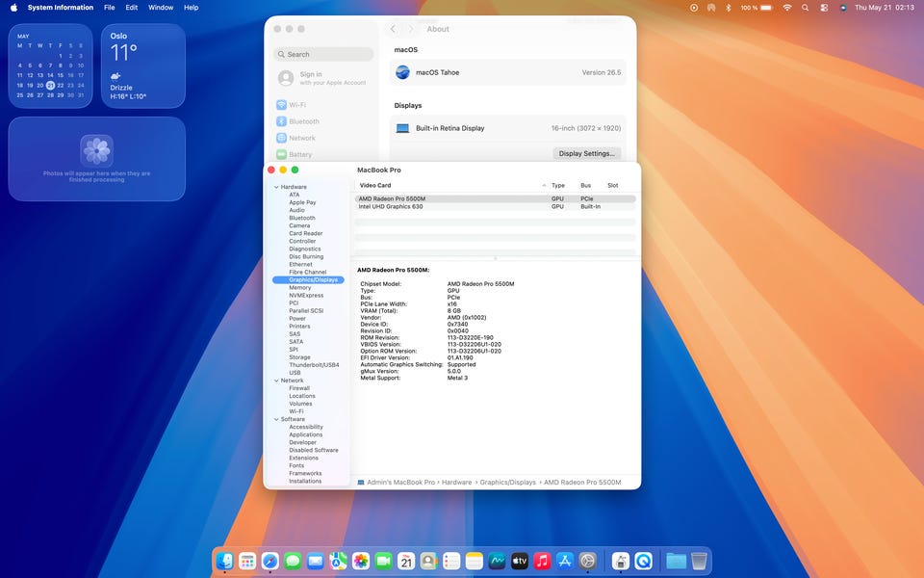Open Reminders app in Dock
The height and width of the screenshot is (578, 924).
coord(451,561)
